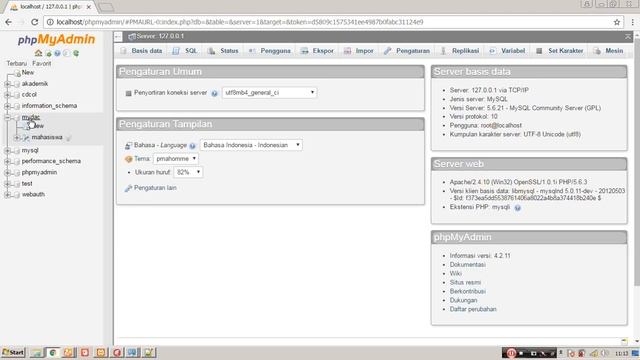Open the Status tab
Viewport: 640px width, 360px height.
[223, 51]
